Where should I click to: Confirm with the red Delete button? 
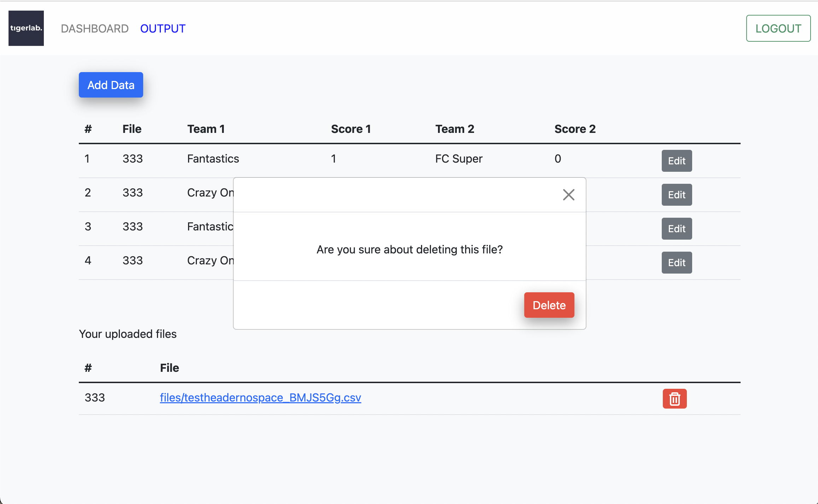[x=549, y=305]
